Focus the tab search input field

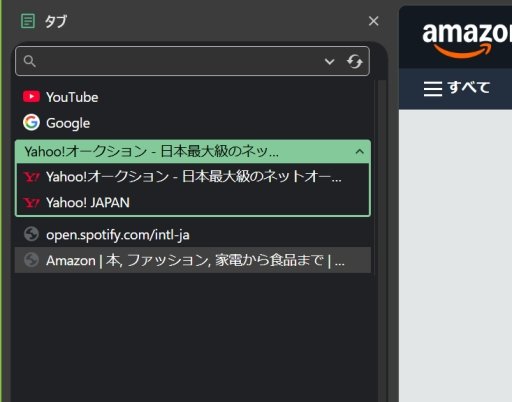(178, 61)
